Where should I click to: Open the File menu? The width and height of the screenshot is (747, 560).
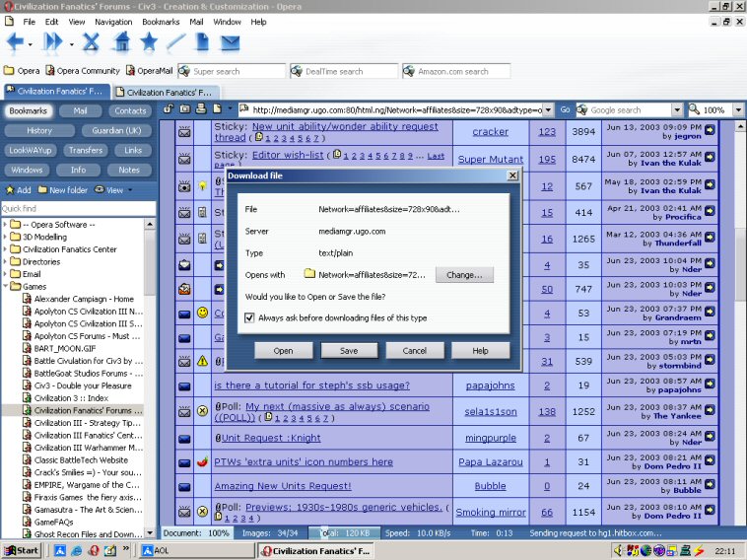click(x=29, y=22)
